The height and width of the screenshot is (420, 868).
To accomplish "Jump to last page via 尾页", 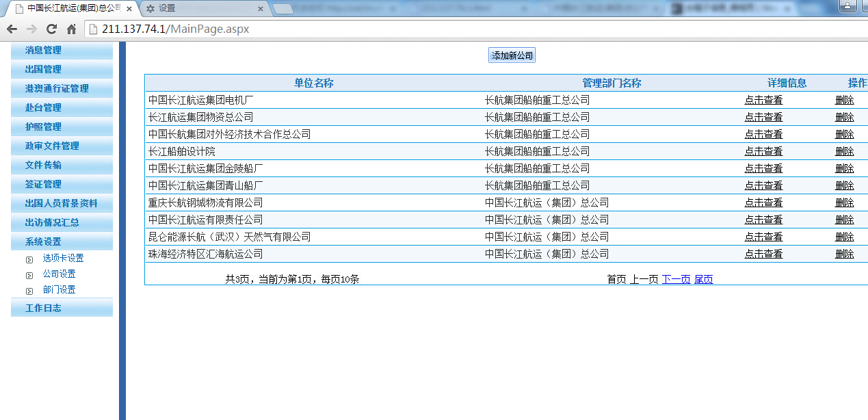I will [x=704, y=279].
